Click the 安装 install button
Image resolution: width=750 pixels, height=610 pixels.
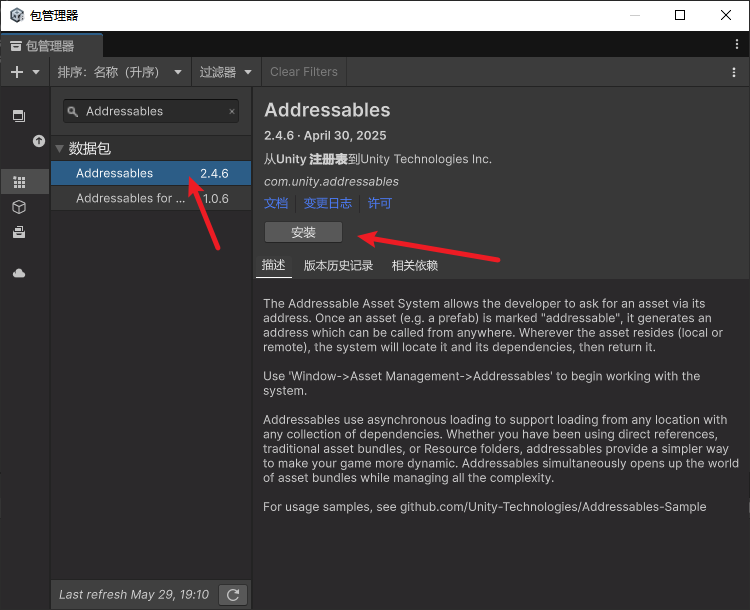[303, 233]
